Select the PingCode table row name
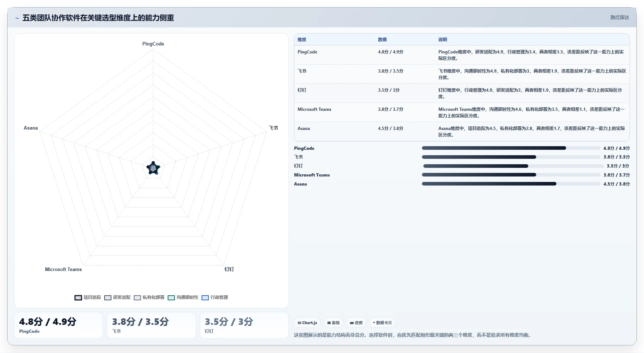644x353 pixels. point(307,52)
